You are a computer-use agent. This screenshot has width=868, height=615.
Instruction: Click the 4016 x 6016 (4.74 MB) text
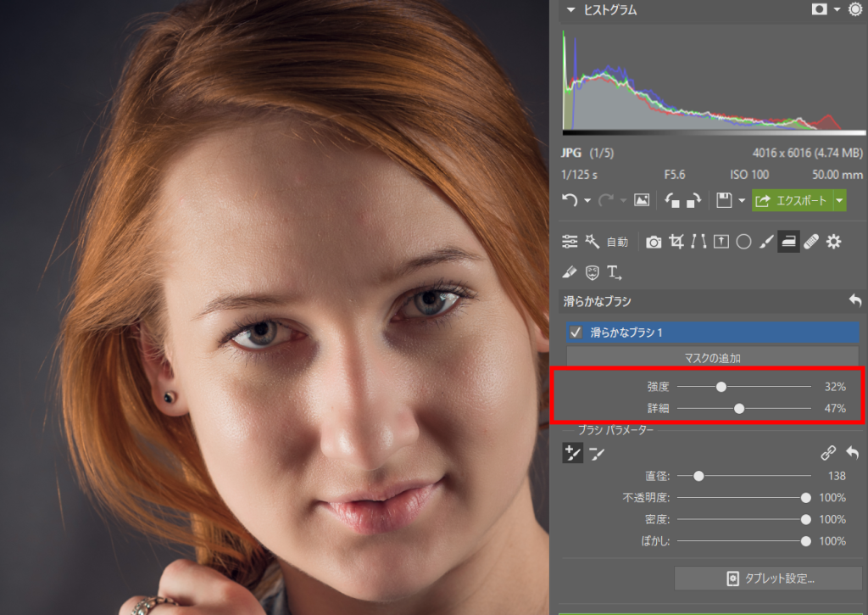click(808, 153)
